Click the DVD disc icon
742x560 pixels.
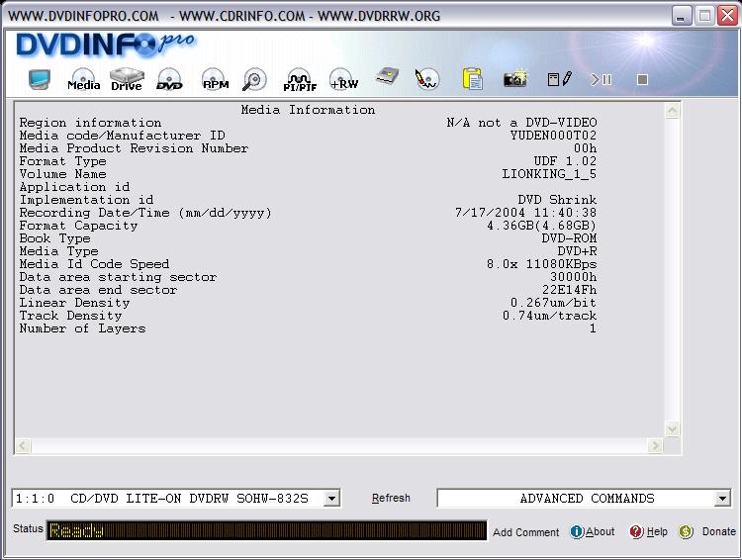(x=169, y=79)
